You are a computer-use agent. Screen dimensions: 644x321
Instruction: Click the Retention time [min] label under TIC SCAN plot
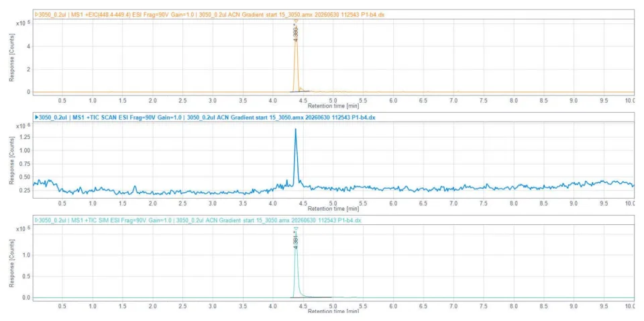[x=334, y=208]
